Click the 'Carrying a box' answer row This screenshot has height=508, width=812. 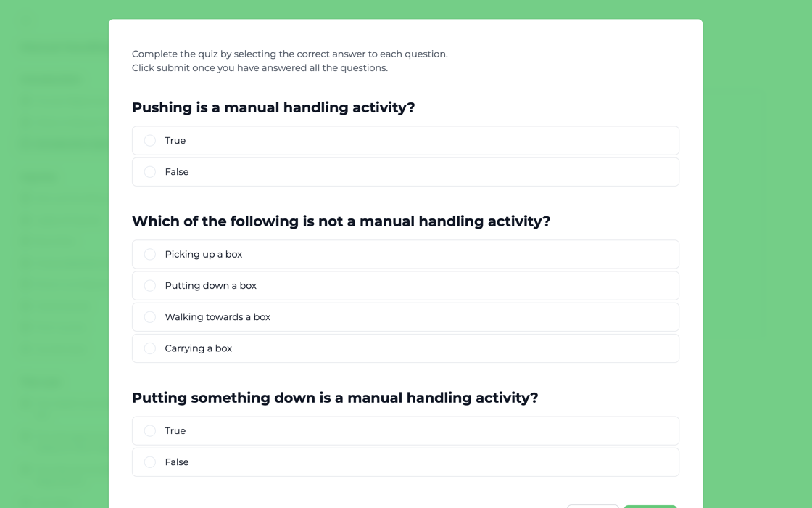pos(405,348)
